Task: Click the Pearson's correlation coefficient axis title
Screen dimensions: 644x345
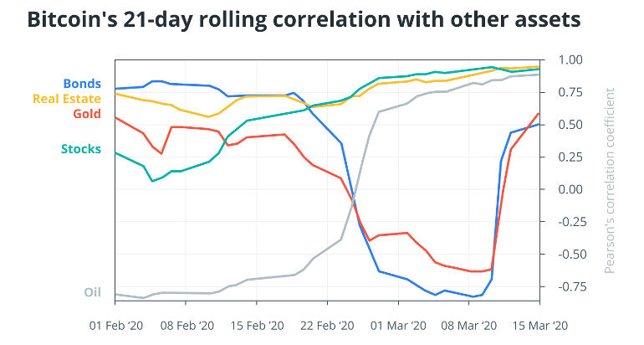Action: 610,180
